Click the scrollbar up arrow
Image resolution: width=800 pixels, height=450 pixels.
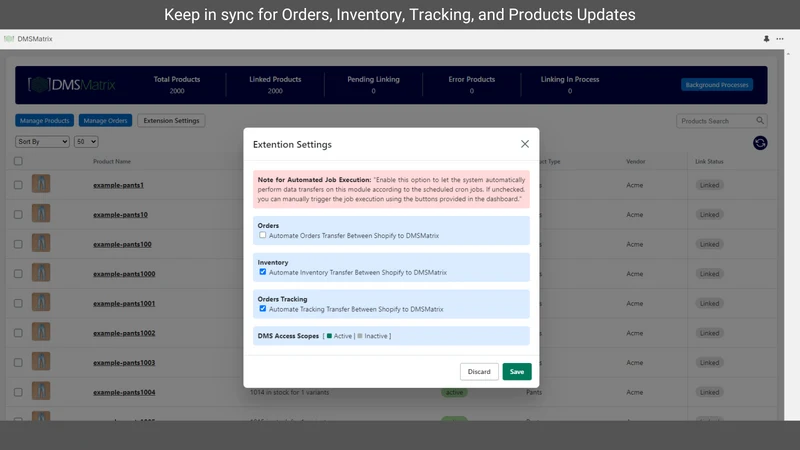coord(788,54)
